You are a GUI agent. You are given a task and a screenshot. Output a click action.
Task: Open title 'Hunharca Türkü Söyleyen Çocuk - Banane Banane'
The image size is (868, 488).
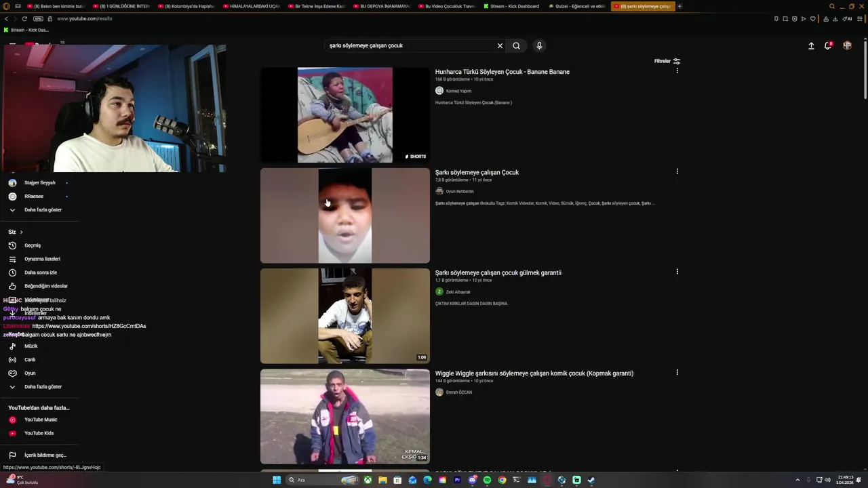tap(502, 72)
